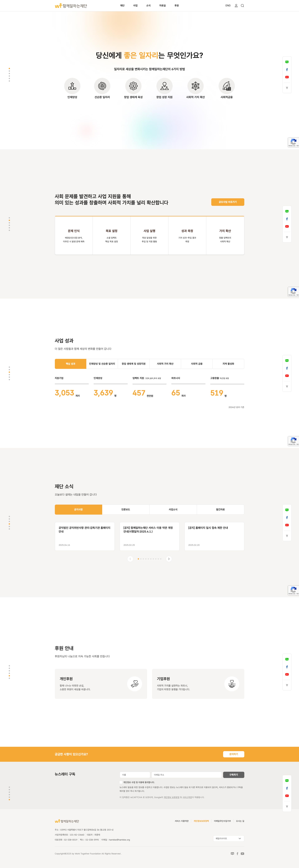
Task: Select the 사회적 가치 확산 network icon
Action: pos(195,86)
